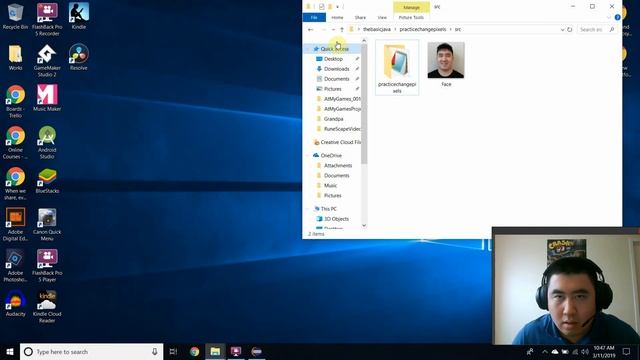Image resolution: width=640 pixels, height=360 pixels.
Task: Switch to the View ribbon tab
Action: point(382,18)
